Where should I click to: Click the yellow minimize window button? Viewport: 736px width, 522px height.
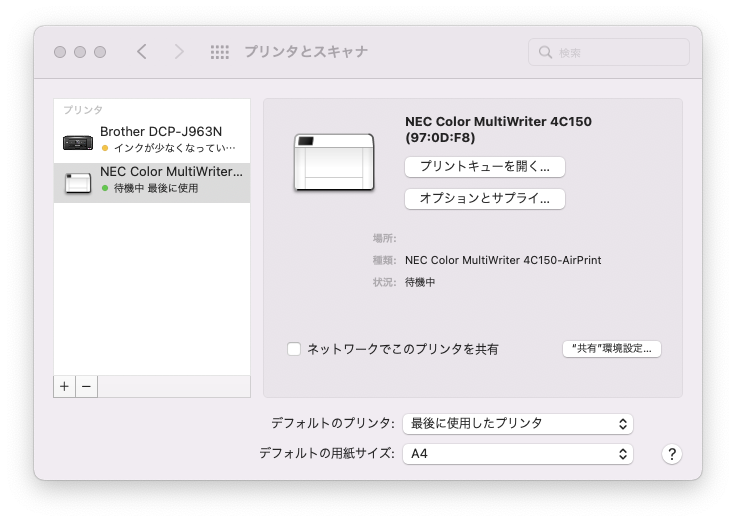point(80,52)
